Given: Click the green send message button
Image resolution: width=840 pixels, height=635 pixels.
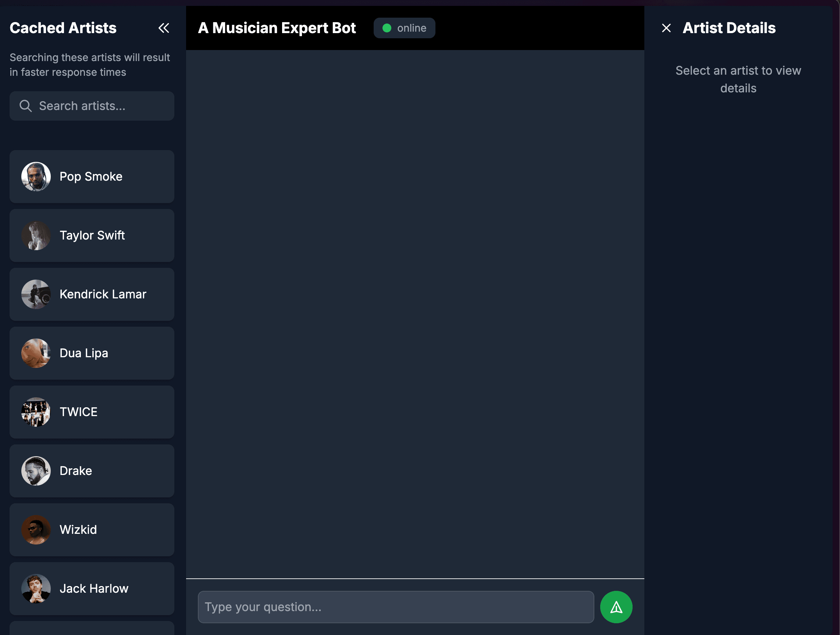Looking at the screenshot, I should [x=616, y=607].
